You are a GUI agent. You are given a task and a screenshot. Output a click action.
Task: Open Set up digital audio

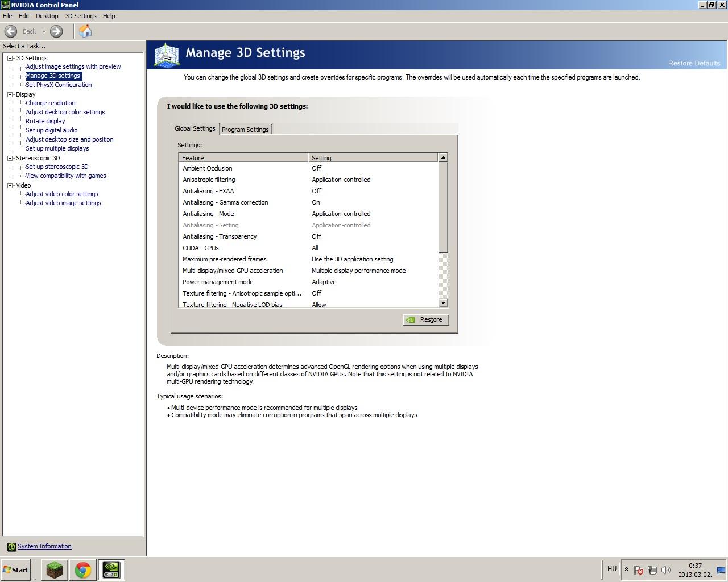point(52,130)
